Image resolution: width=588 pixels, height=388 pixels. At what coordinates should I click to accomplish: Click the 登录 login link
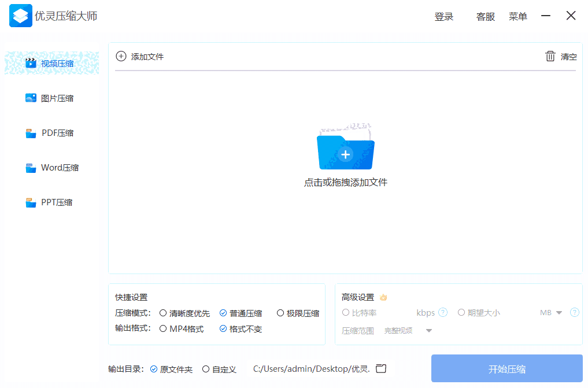443,16
